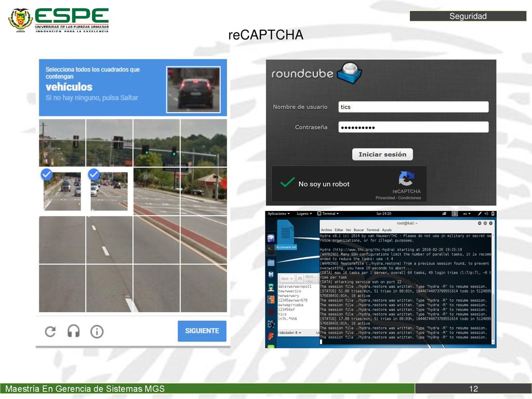Open the es keyboard layout dropdown

pos(467,214)
